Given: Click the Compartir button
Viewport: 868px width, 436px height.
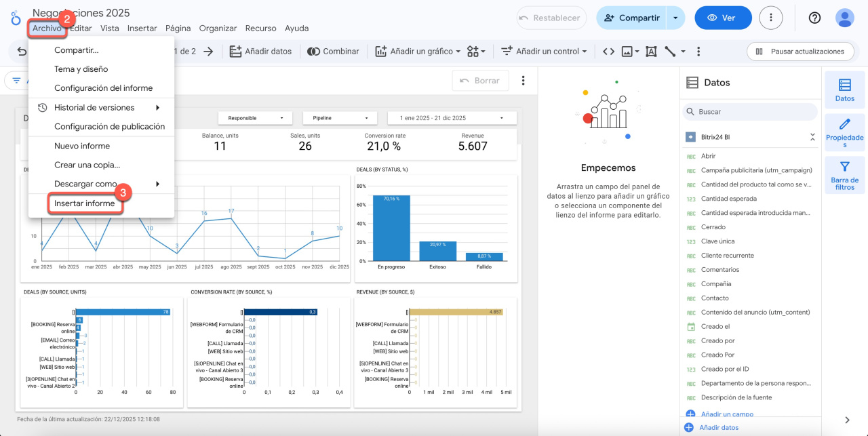Looking at the screenshot, I should click(x=631, y=18).
